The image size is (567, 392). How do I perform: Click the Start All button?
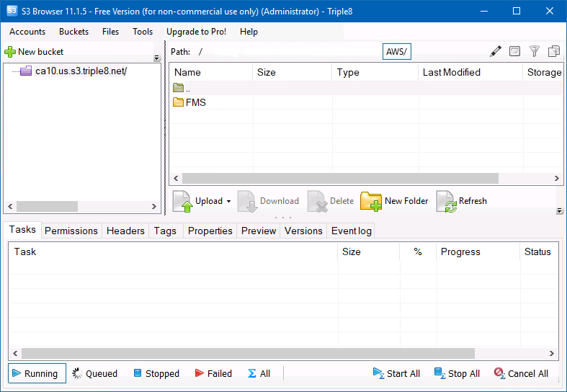tap(396, 373)
